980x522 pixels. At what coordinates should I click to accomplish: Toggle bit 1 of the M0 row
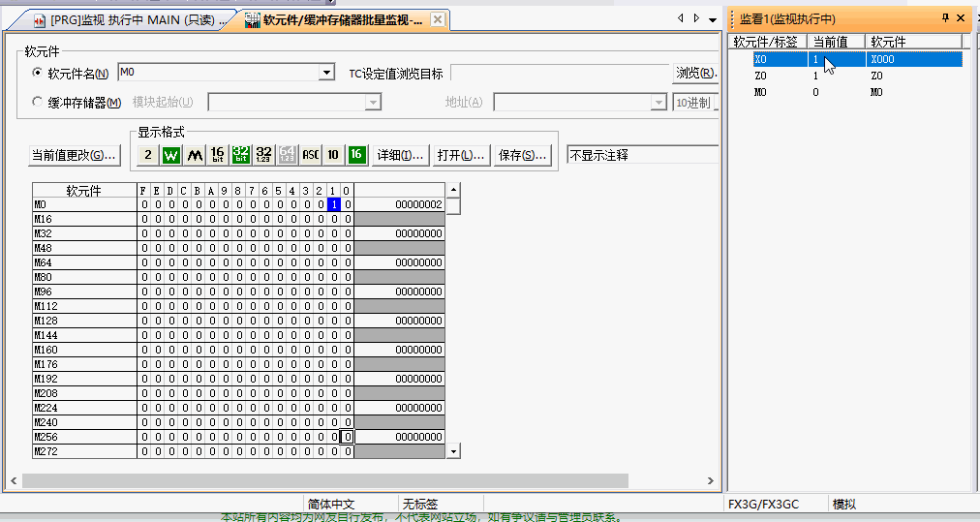click(x=333, y=204)
